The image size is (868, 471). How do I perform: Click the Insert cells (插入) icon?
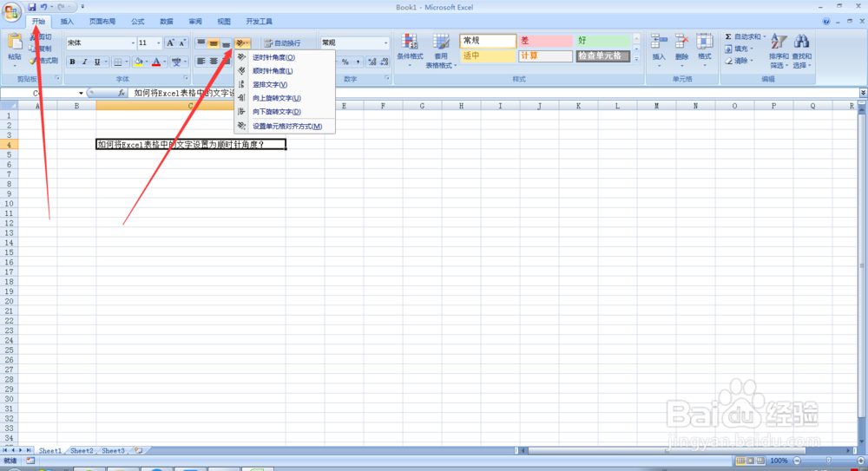[x=659, y=42]
